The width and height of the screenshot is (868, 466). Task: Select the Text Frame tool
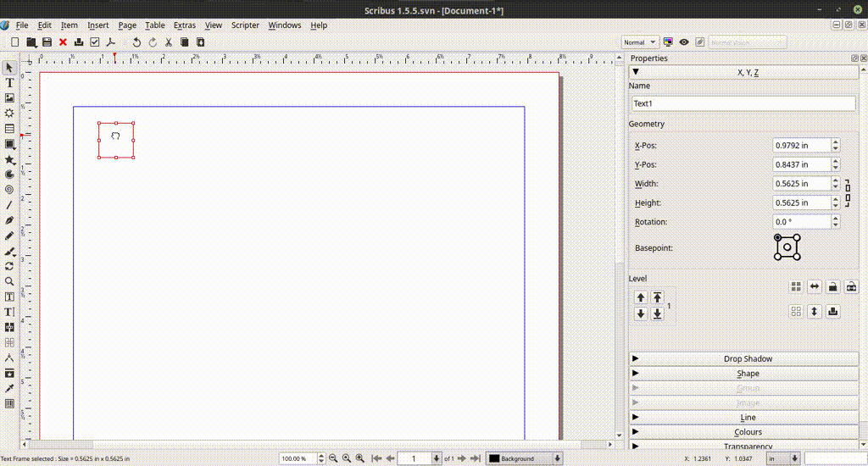click(9, 83)
